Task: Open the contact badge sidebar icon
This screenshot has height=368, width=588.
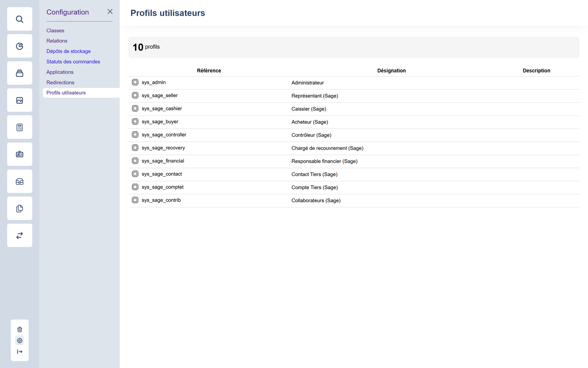Action: coord(20,154)
